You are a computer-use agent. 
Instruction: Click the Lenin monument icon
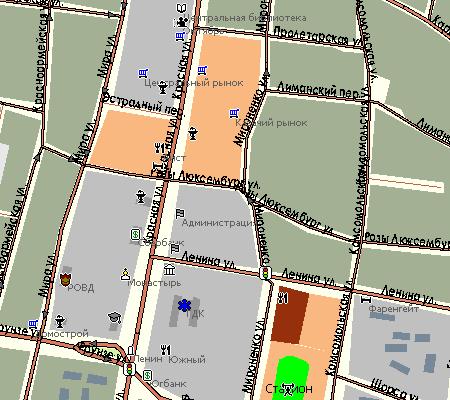130,351
